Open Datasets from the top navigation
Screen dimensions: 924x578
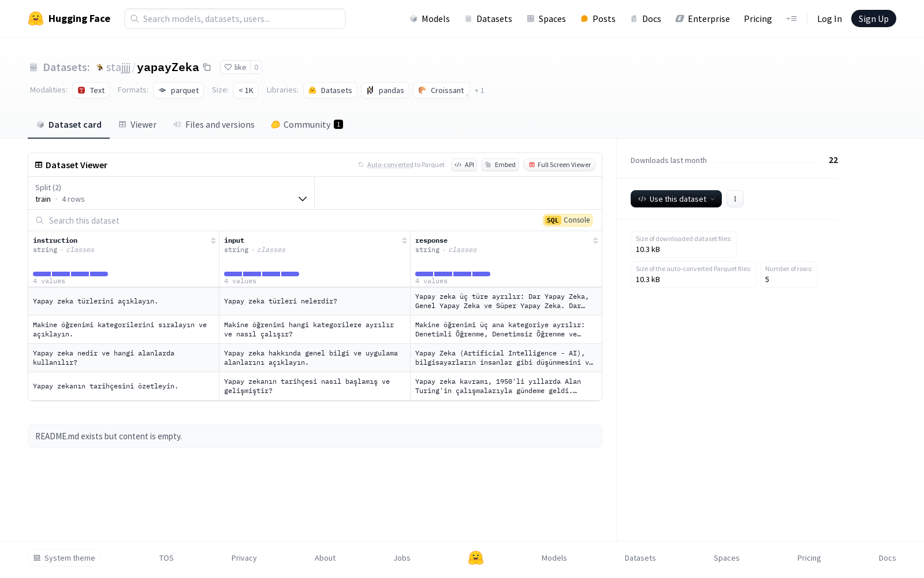click(488, 18)
